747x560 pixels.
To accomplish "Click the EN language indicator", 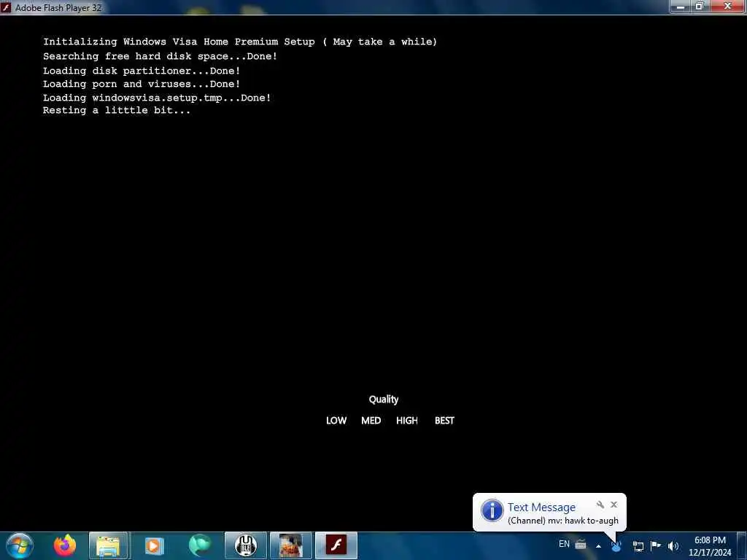I will (564, 544).
